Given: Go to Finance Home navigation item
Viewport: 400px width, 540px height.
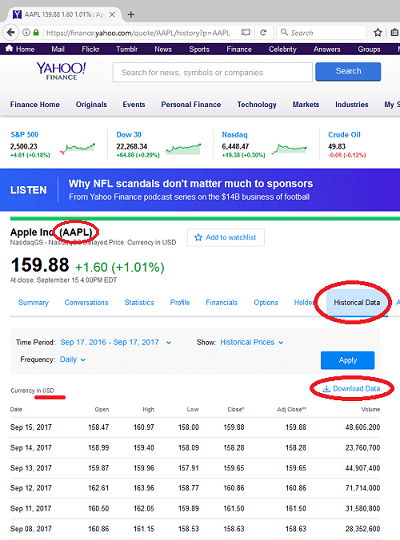Looking at the screenshot, I should coord(35,104).
